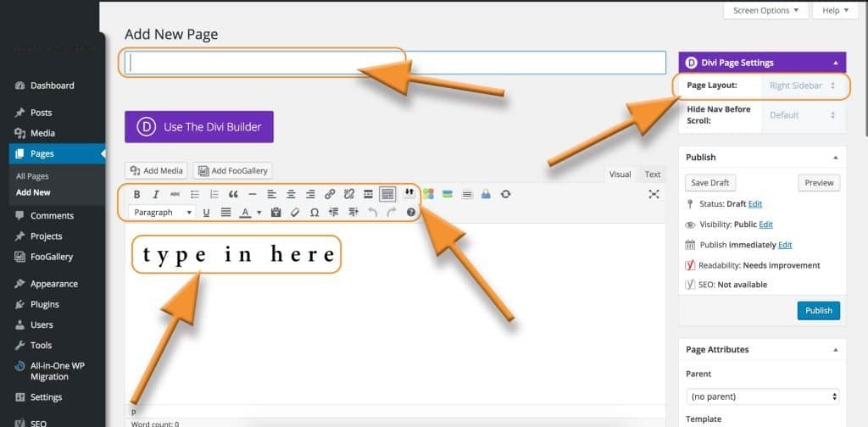Image resolution: width=868 pixels, height=427 pixels.
Task: Clear formatting with the eraser icon
Action: tap(295, 213)
